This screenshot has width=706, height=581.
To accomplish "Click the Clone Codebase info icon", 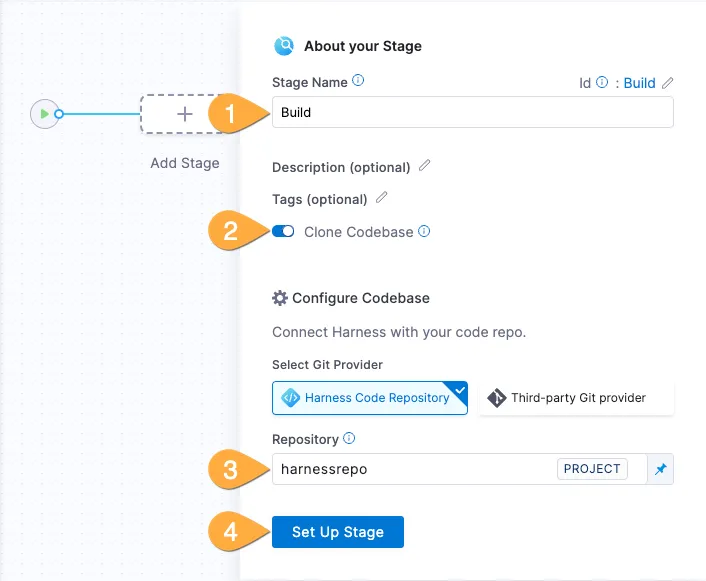I will click(424, 232).
